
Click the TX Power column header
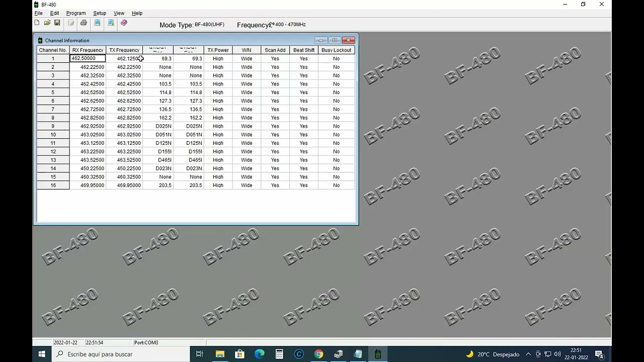(x=218, y=50)
